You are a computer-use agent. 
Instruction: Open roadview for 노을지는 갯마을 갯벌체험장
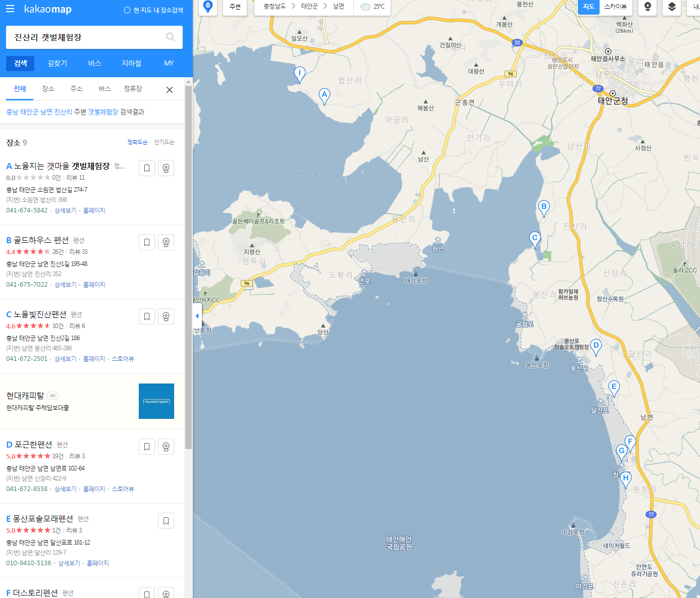166,168
